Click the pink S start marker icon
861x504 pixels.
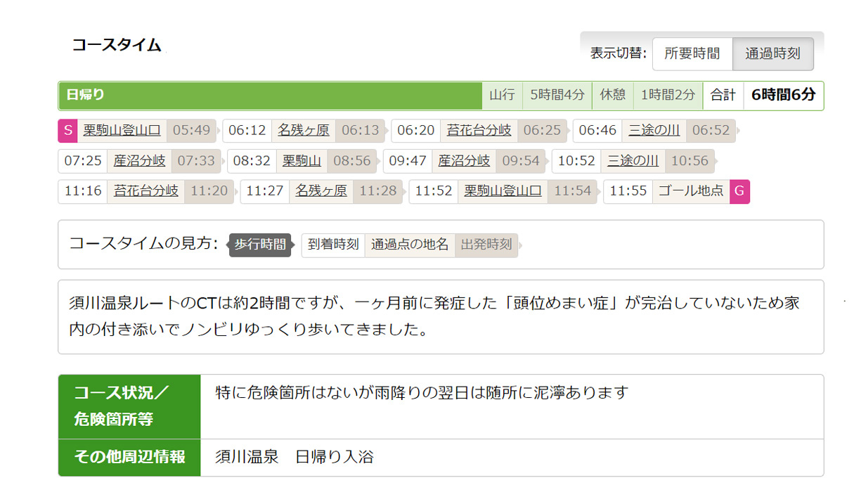(67, 131)
